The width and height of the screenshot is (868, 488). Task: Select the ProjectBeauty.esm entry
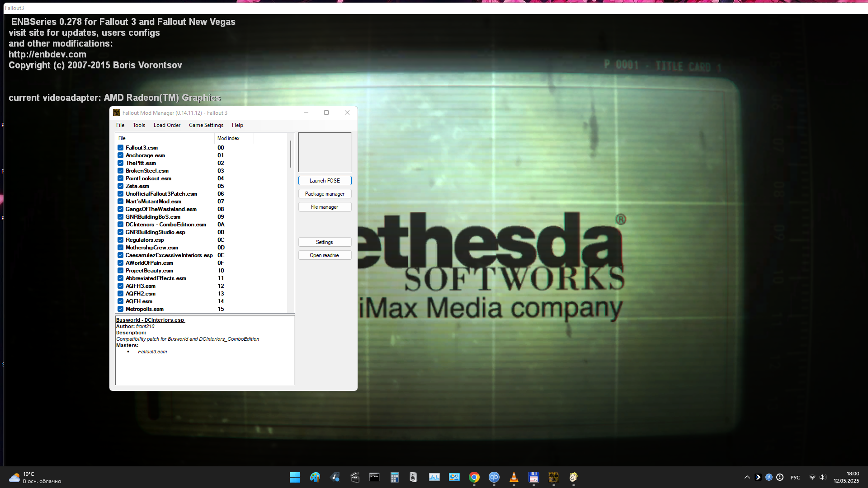pyautogui.click(x=149, y=271)
